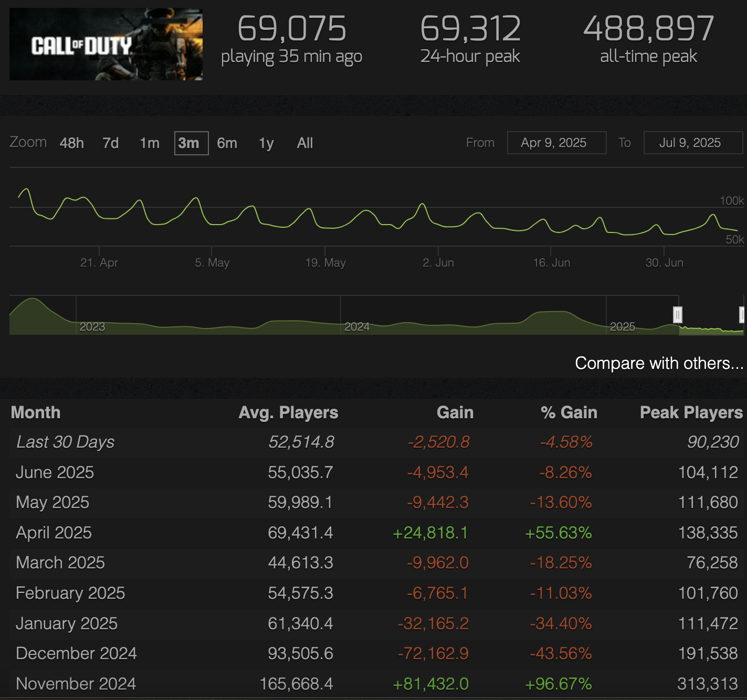Select the November 2024 row label
This screenshot has width=747, height=700.
(76, 684)
